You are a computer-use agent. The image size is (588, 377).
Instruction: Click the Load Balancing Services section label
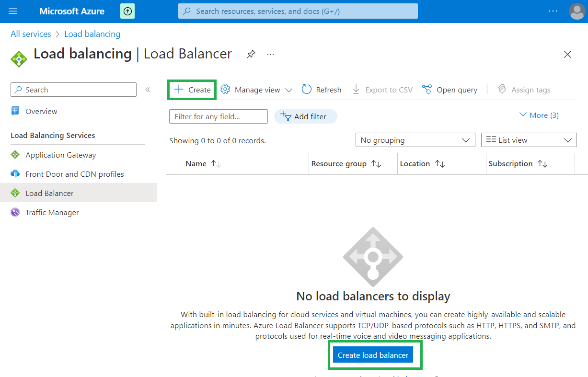click(53, 136)
